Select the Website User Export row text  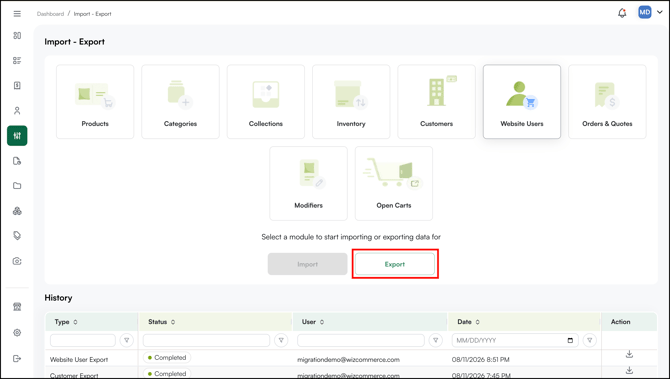click(79, 359)
